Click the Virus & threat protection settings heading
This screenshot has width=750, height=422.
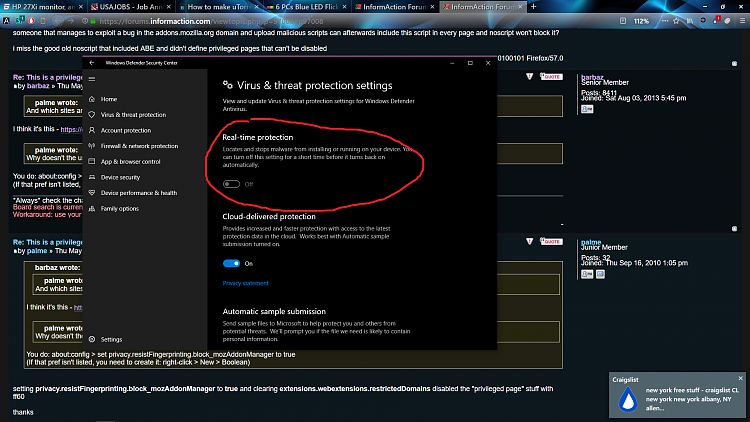(x=315, y=86)
